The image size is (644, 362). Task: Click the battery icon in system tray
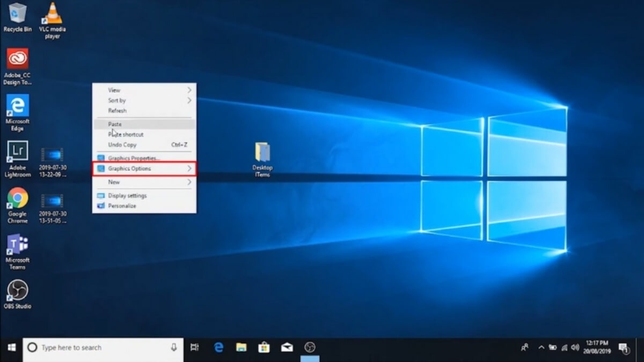[x=552, y=348]
